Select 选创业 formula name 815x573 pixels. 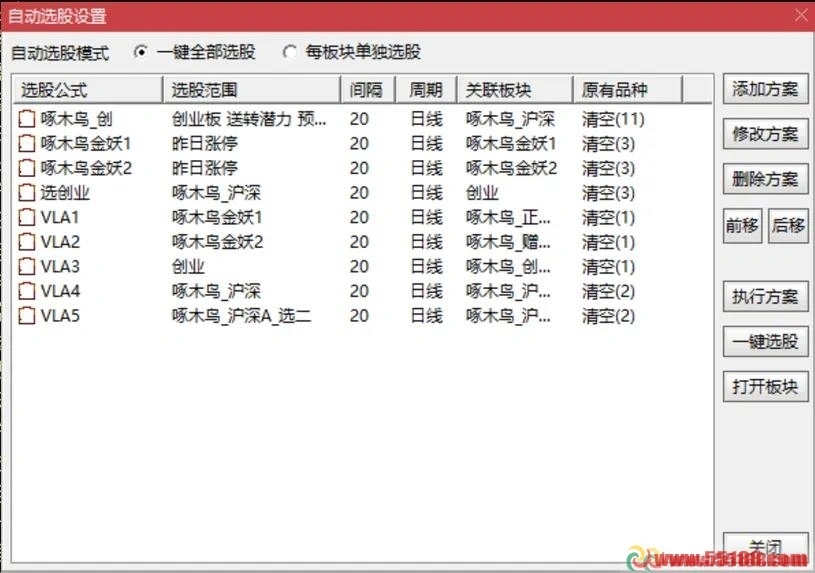tap(65, 193)
